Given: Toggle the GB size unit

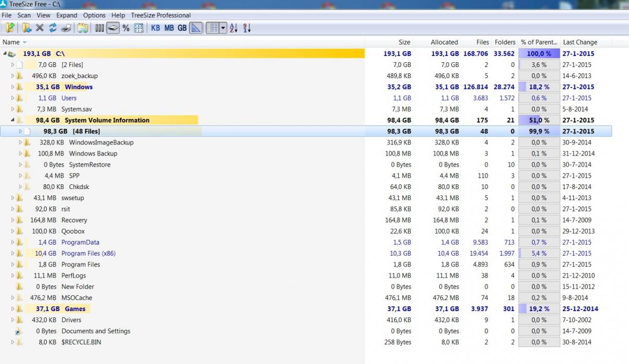Looking at the screenshot, I should pyautogui.click(x=182, y=28).
